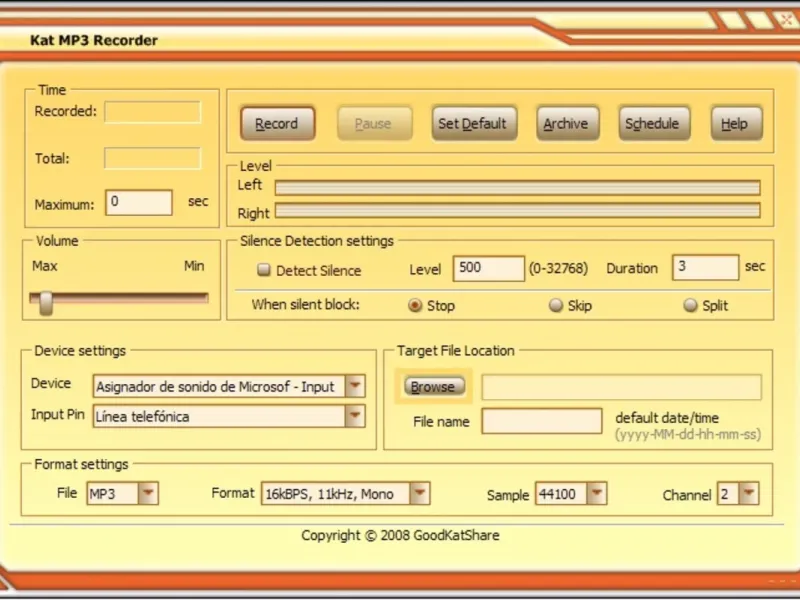Click the target location path field
The height and width of the screenshot is (600, 800).
[x=621, y=387]
